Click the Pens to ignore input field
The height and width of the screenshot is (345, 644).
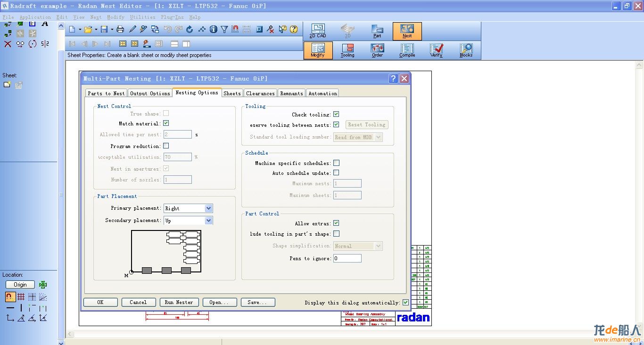347,258
